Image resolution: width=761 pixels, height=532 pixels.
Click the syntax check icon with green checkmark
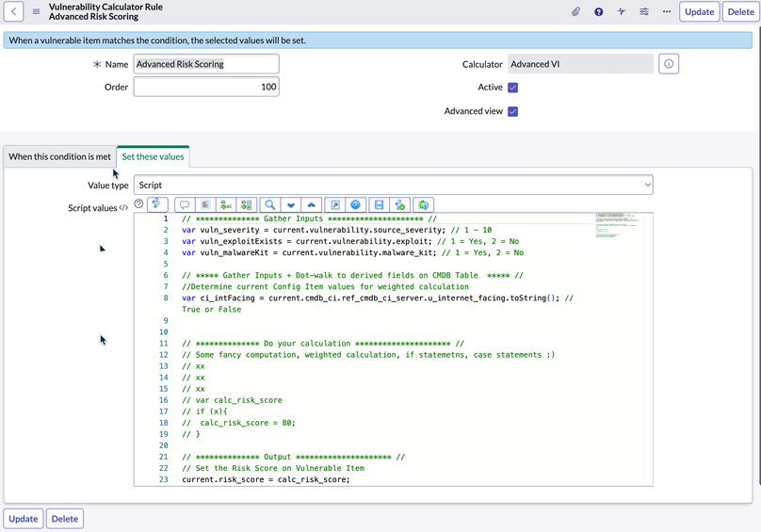[x=400, y=205]
